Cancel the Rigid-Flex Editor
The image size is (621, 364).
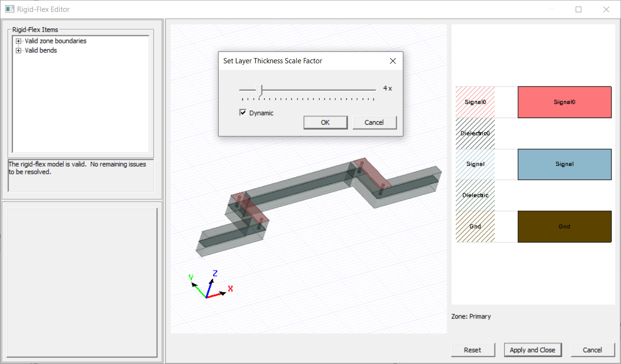593,350
